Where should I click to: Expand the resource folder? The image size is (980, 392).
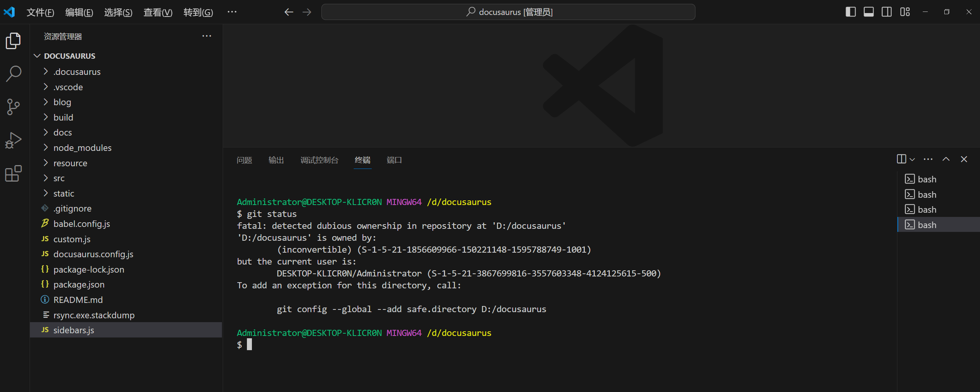tap(126, 163)
